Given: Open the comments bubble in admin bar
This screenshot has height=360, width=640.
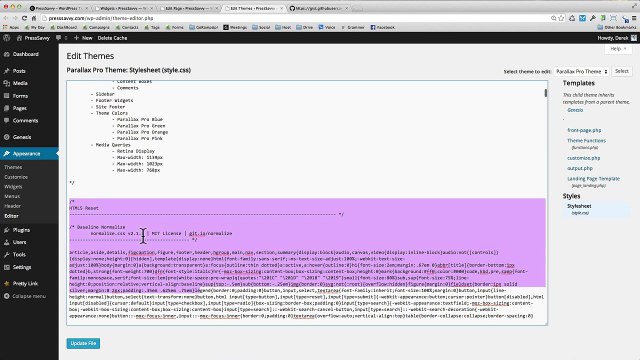Looking at the screenshot, I should coord(58,38).
